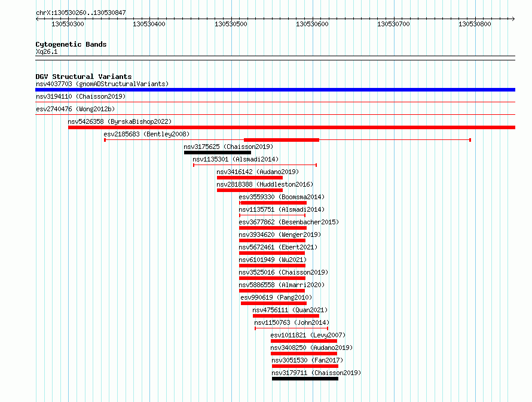This screenshot has height=402, width=532.
Task: Select the red esv990619 variant bar
Action: (274, 303)
